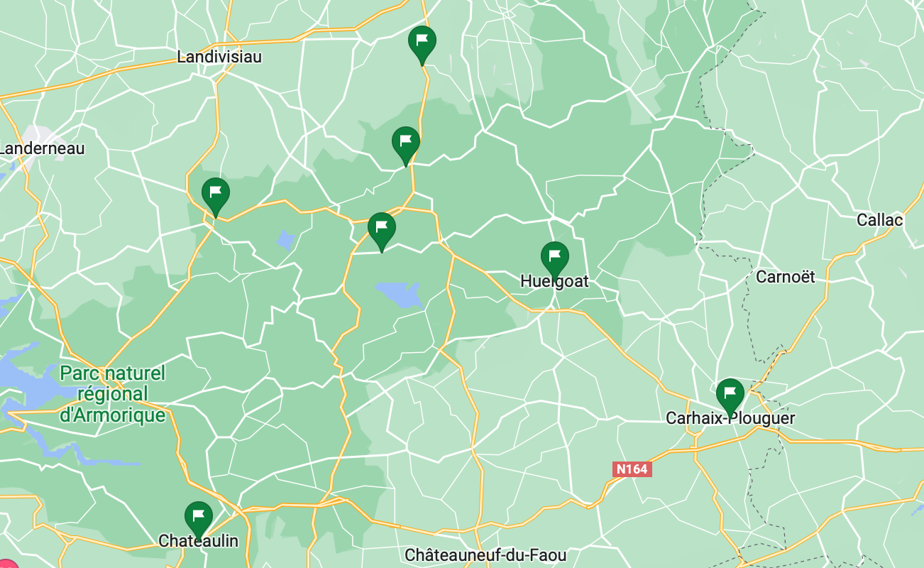Click the northernmost green flag marker

point(422,43)
